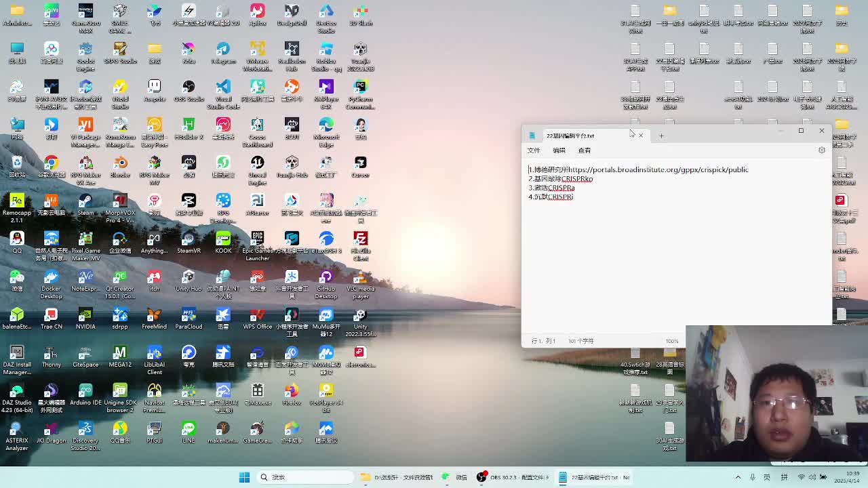Open the PyCharm Community icon
The image size is (868, 488).
(x=360, y=94)
